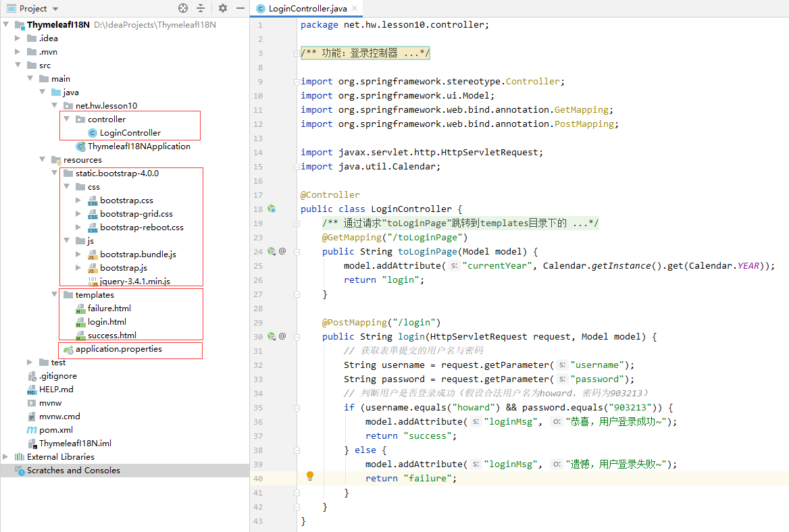
Task: Collapse the css folder
Action: [66, 186]
